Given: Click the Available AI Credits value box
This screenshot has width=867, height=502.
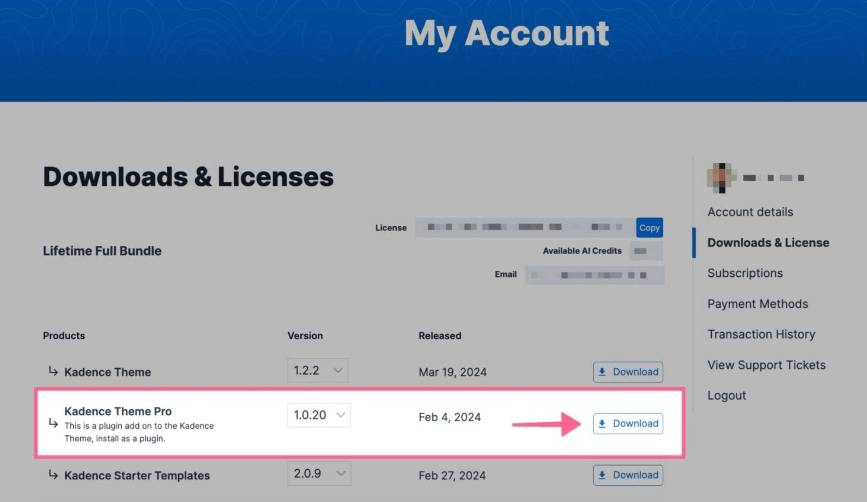Looking at the screenshot, I should [646, 251].
